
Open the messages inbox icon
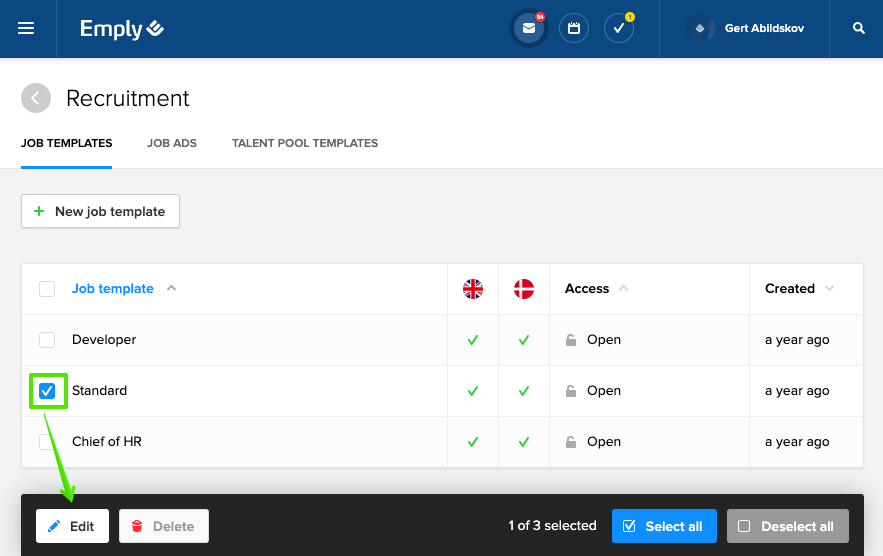(529, 29)
